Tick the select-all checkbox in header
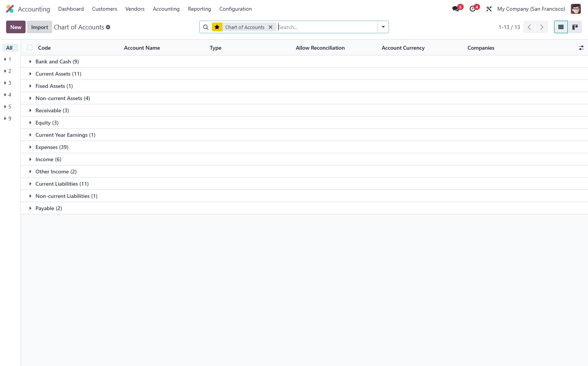Screen dimensions: 588x366 30,48
